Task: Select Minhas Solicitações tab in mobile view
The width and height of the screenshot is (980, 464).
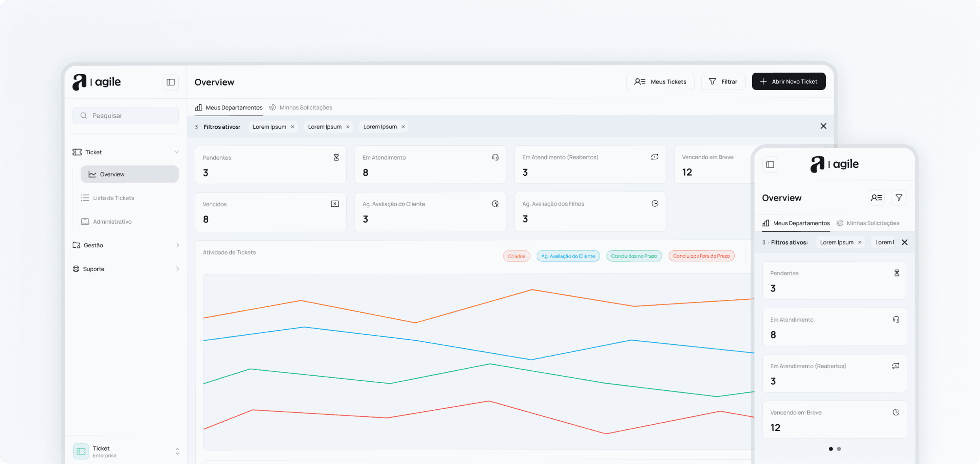Action: click(868, 223)
